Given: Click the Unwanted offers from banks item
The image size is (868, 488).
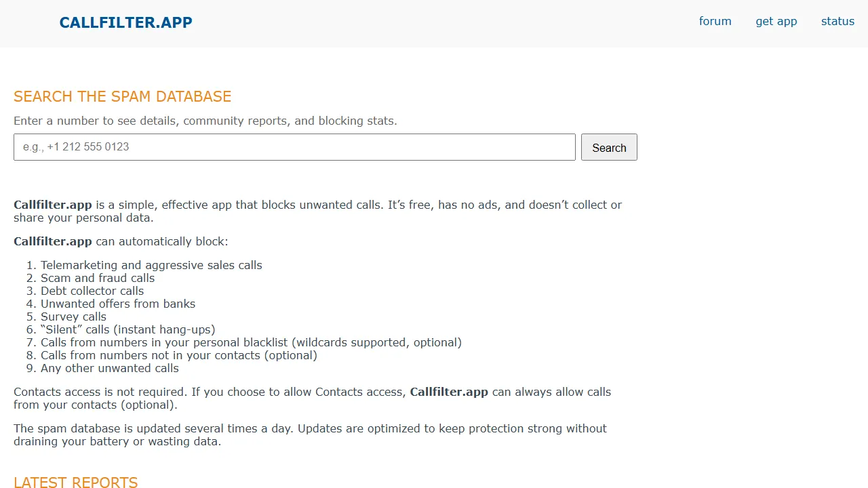Looking at the screenshot, I should pyautogui.click(x=118, y=304).
